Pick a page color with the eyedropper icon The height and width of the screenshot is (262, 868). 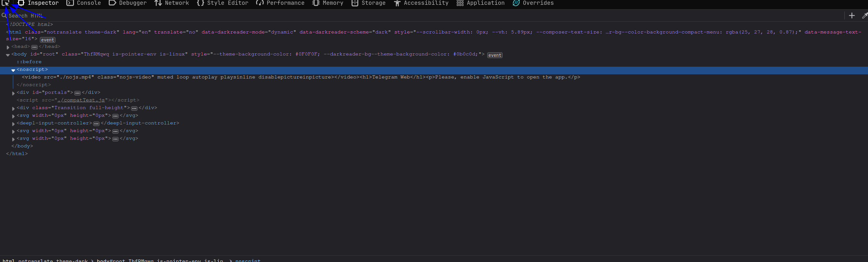tap(864, 16)
